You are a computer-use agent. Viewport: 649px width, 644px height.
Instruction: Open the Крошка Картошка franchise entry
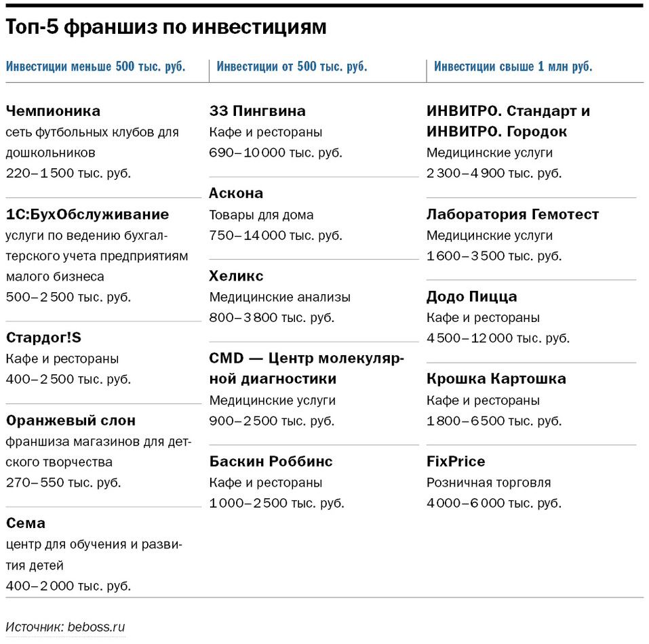[496, 378]
